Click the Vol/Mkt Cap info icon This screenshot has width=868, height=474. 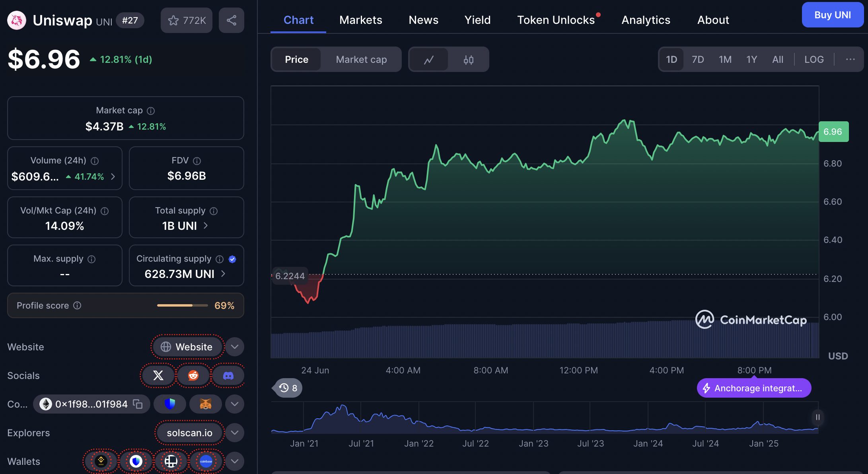click(105, 211)
